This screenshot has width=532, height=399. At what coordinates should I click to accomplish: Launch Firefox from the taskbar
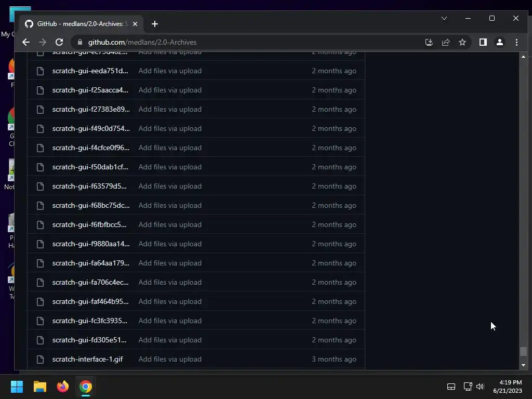click(63, 387)
